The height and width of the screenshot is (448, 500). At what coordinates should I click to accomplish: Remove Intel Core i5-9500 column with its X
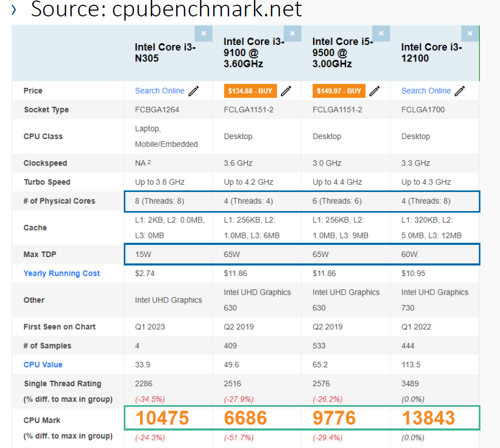(x=381, y=33)
